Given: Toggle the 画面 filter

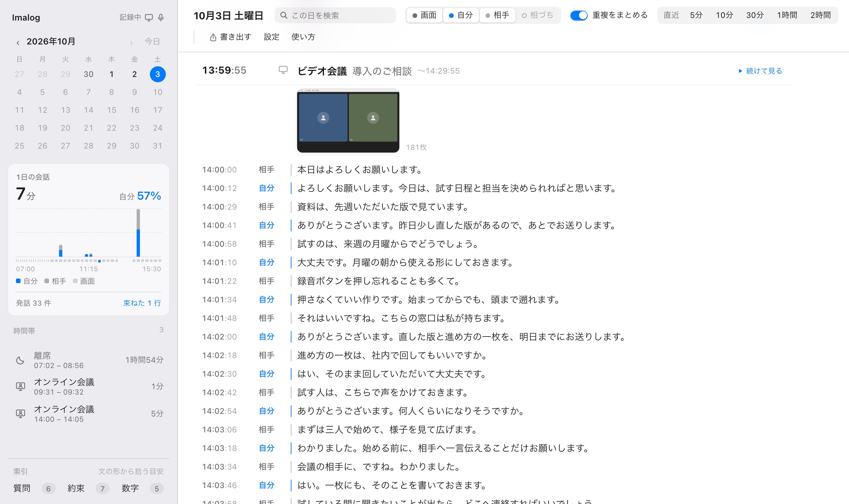Looking at the screenshot, I should pos(424,15).
